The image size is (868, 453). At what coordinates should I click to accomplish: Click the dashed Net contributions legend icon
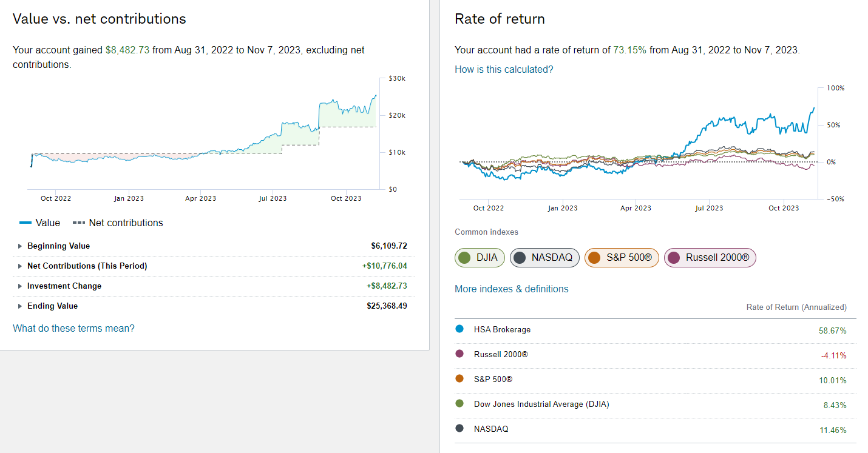[78, 223]
